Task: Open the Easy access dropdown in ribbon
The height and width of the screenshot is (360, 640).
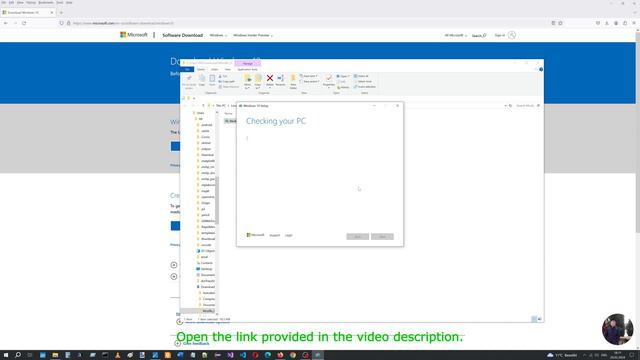Action: 309,82
